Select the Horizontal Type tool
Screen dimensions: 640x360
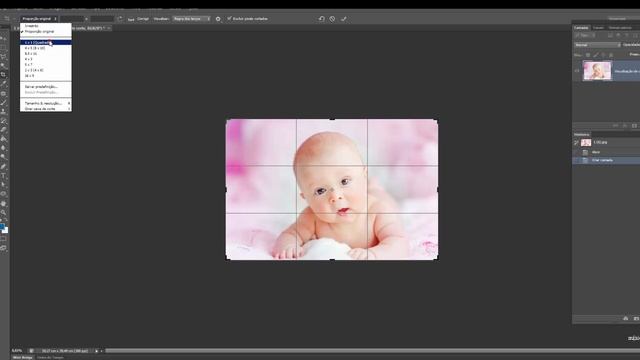point(4,175)
